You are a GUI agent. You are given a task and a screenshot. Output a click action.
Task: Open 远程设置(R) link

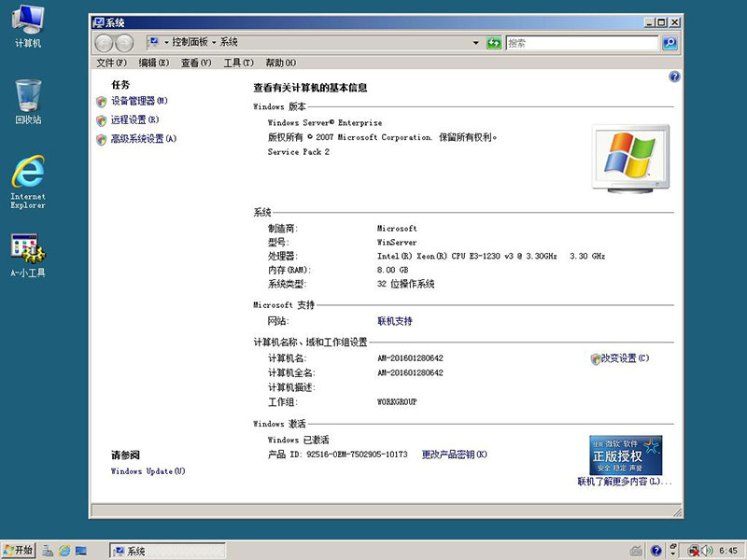(x=134, y=120)
